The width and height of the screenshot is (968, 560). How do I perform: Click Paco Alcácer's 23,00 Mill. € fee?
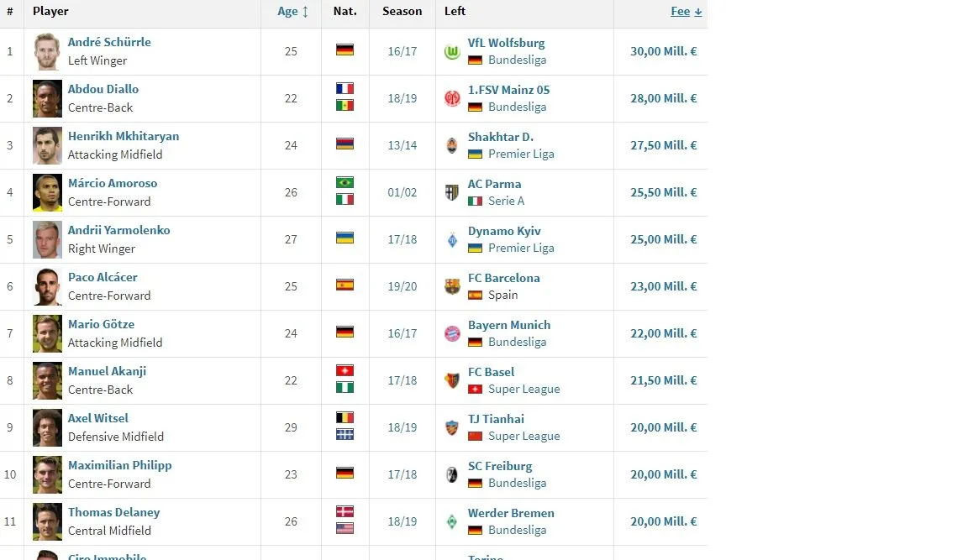pyautogui.click(x=663, y=286)
